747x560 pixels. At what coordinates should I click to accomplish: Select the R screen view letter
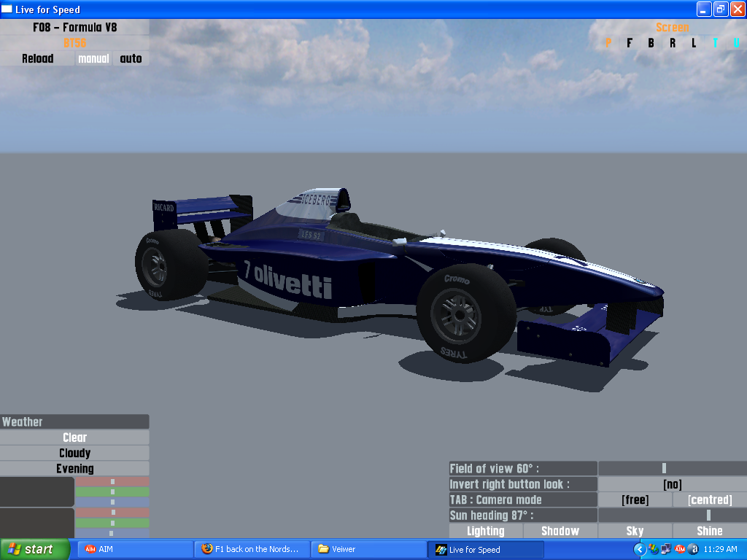[672, 43]
